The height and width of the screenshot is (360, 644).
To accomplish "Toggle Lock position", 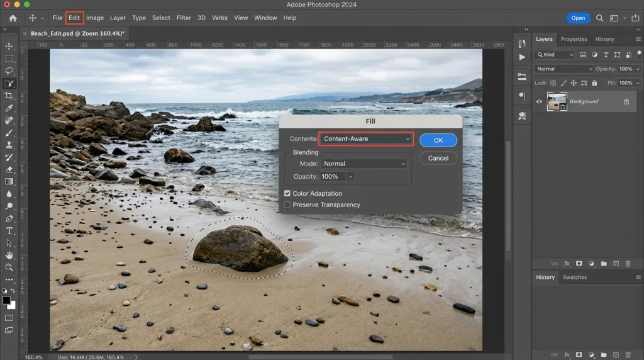I will [x=574, y=83].
